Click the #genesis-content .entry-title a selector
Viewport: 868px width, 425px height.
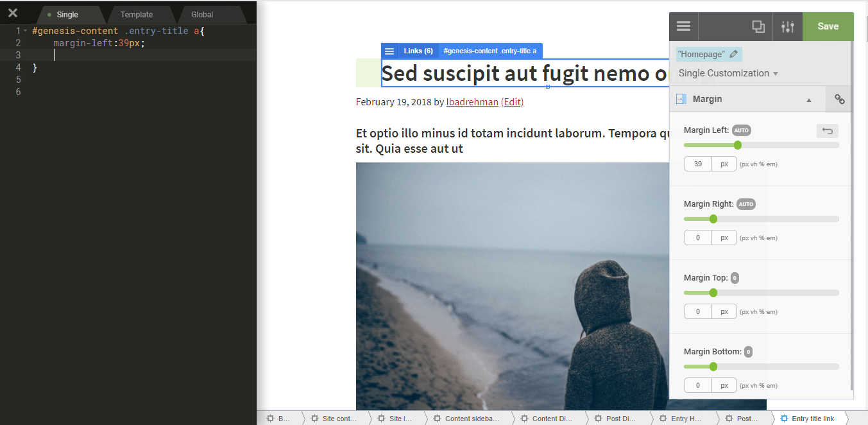[x=490, y=51]
